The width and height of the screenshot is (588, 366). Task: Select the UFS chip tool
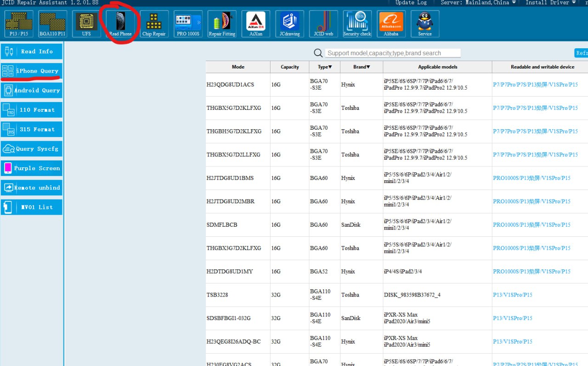point(86,24)
